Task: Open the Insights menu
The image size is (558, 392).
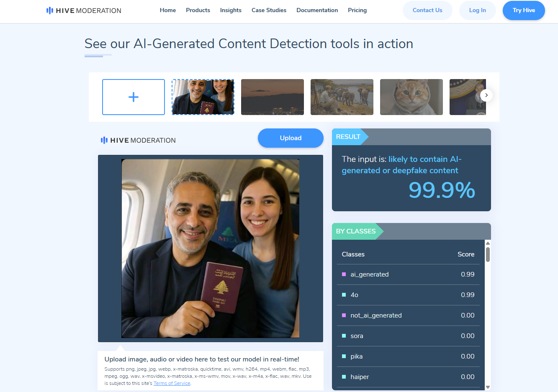Action: click(x=231, y=10)
